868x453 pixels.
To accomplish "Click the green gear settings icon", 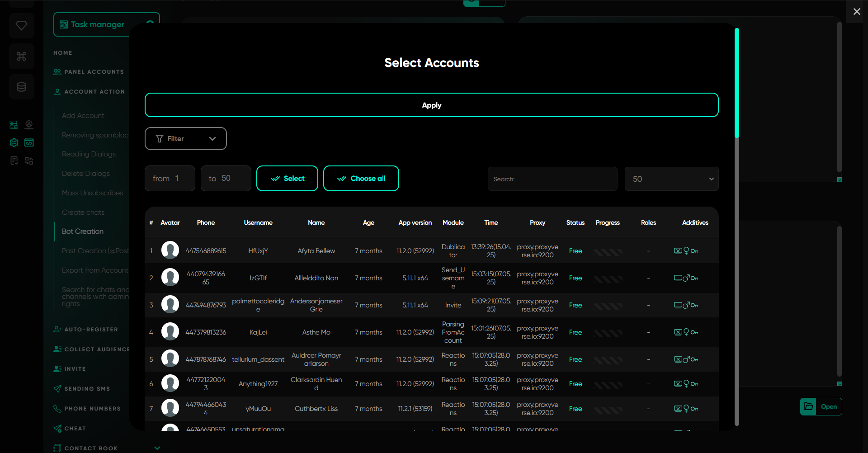I will tap(14, 143).
